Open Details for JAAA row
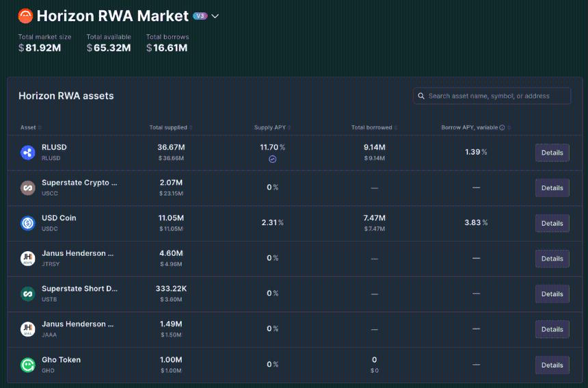 point(552,329)
